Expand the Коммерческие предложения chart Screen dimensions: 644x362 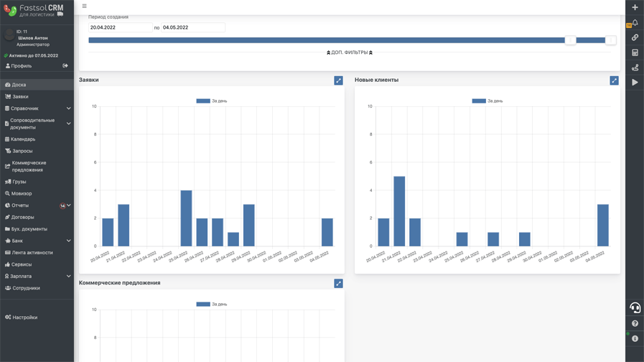338,284
